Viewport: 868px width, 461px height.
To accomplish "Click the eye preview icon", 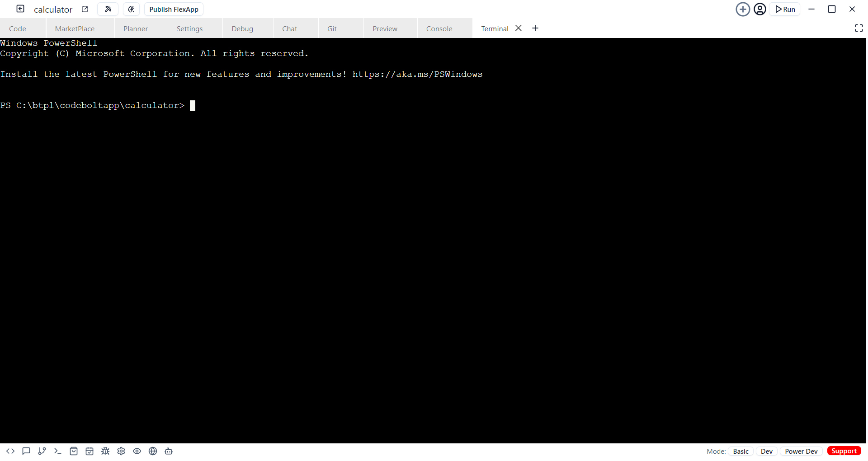I will click(x=137, y=451).
